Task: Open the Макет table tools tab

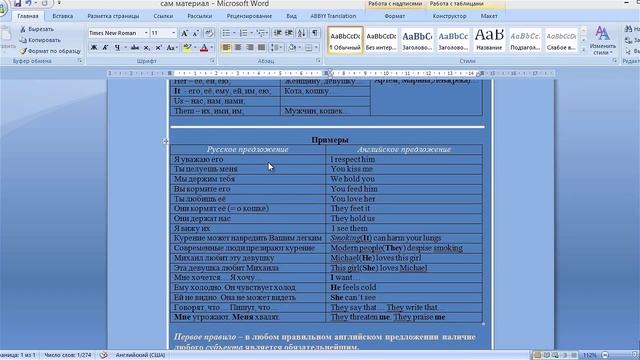Action: tap(489, 16)
